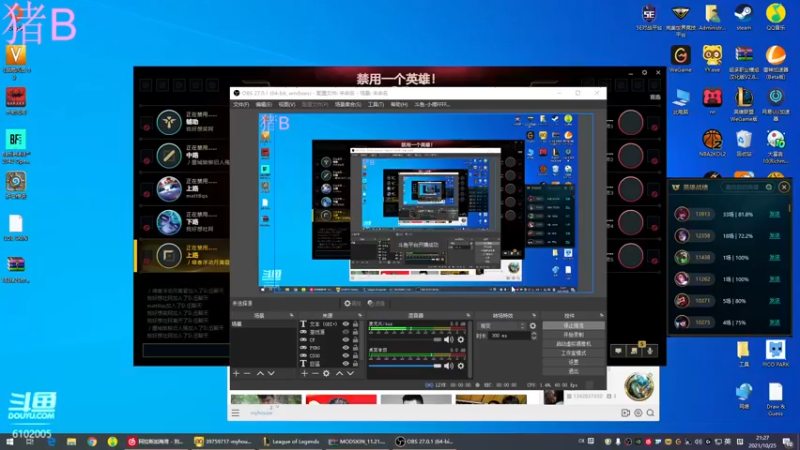Open the transition settings gear in OBS
This screenshot has height=450, width=800.
point(533,326)
